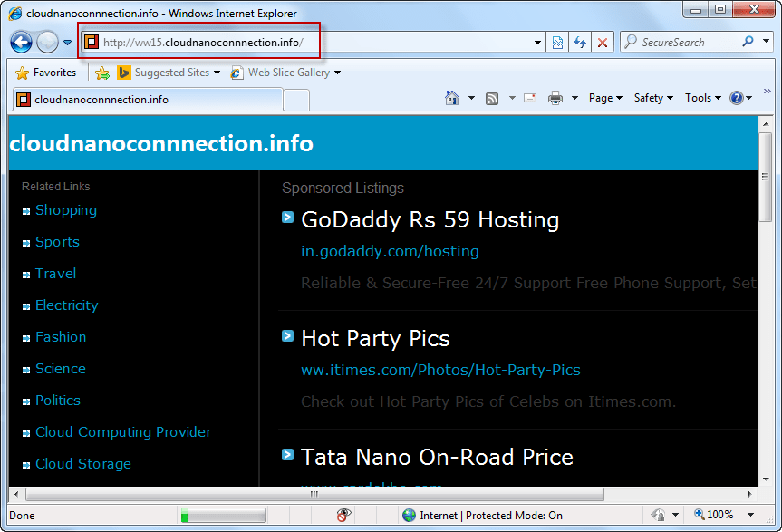This screenshot has height=532, width=782.
Task: Click the SecureSearch magnifier icon
Action: 748,42
